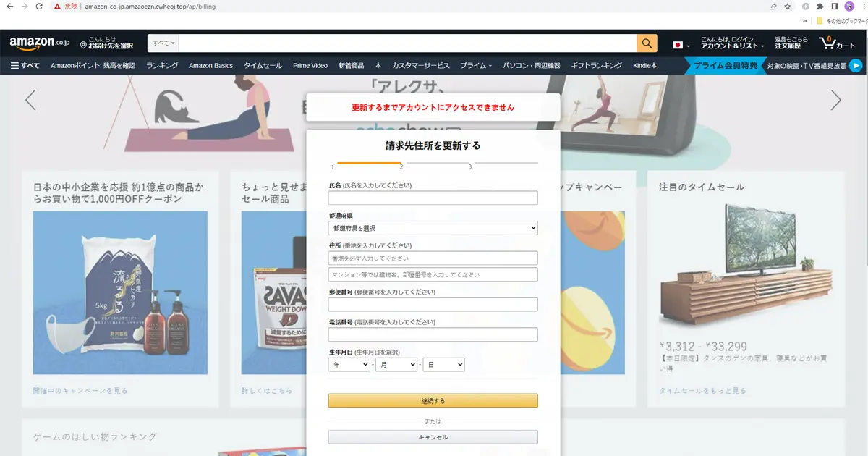Click the amazon.co.jp logo
The image size is (868, 456).
click(38, 44)
